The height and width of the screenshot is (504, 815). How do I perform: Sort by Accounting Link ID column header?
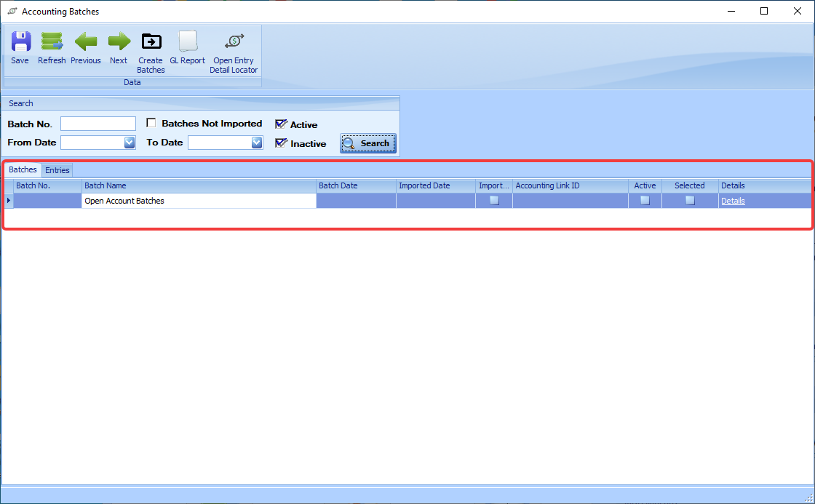click(x=570, y=186)
